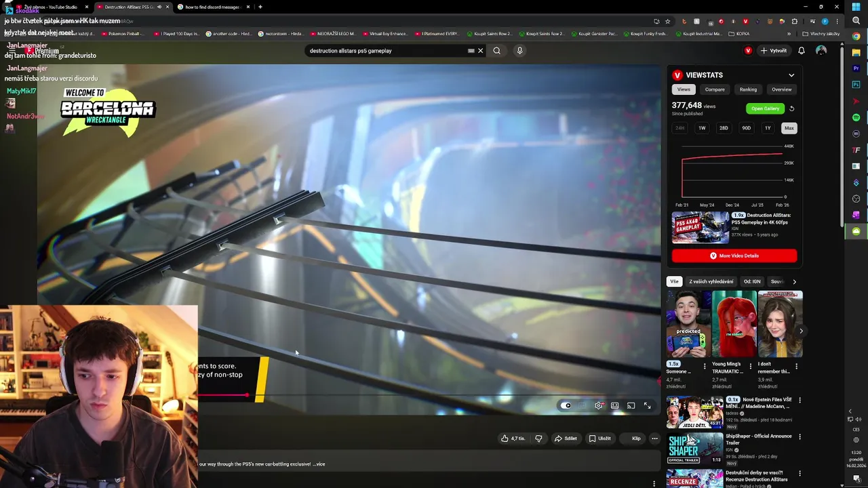
Task: Open a new browser tab
Action: [260, 7]
